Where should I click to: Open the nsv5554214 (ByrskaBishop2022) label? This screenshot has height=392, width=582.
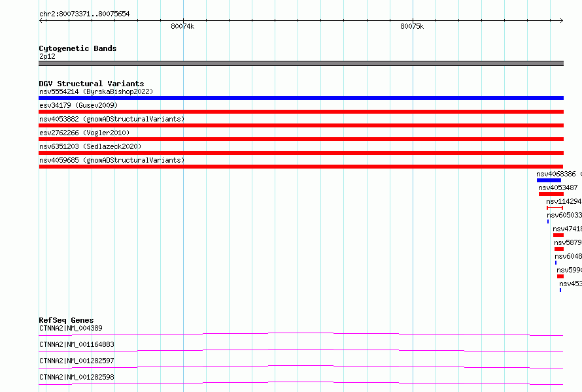(96, 91)
